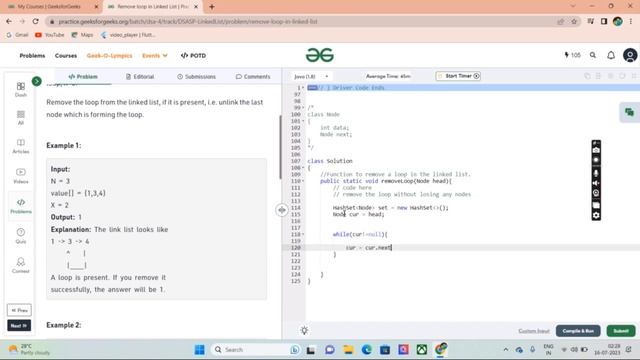Open Microsoft Edge from taskbar
This screenshot has width=640, height=360.
(x=366, y=350)
